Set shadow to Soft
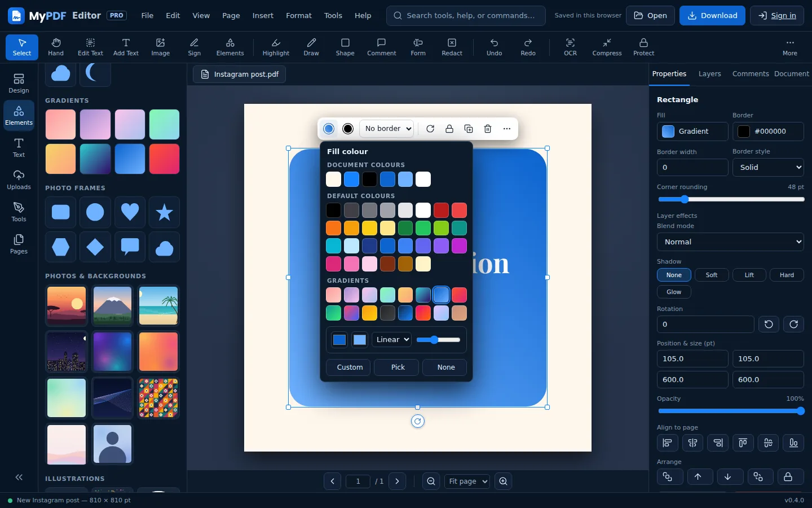 (x=712, y=275)
